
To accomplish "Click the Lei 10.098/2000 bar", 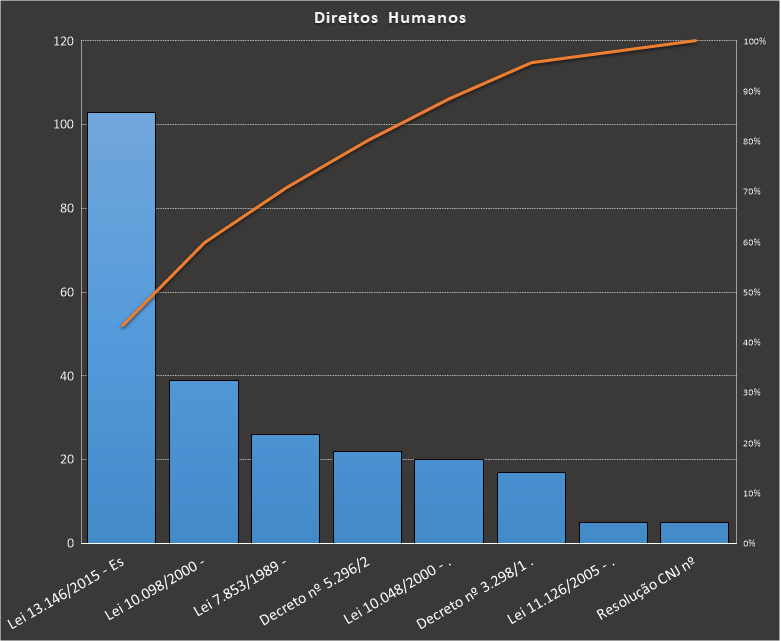I will 203,461.
